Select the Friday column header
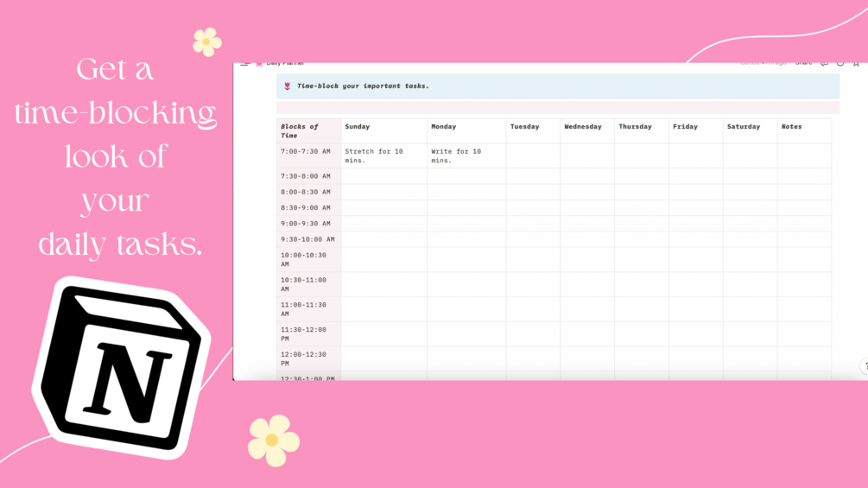Viewport: 868px width, 488px height. [696, 131]
